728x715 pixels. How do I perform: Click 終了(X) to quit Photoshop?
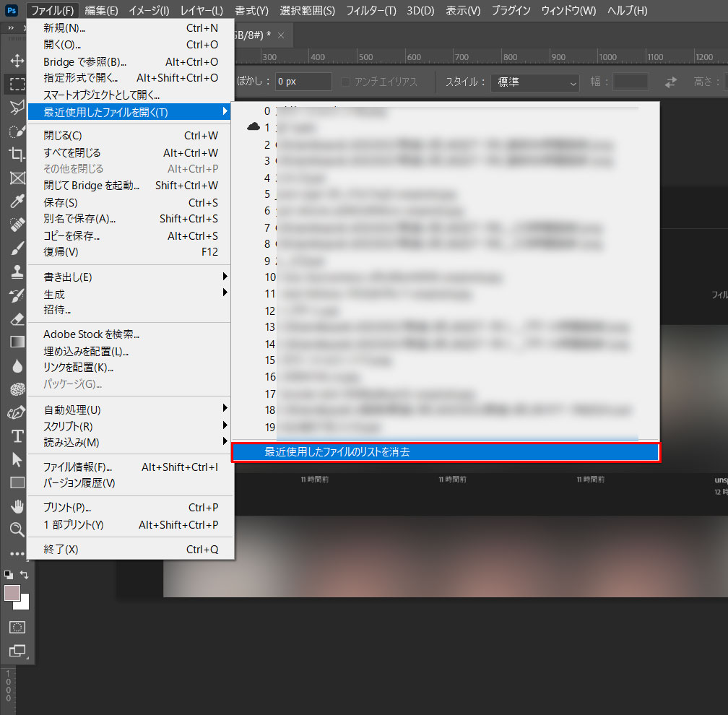click(x=61, y=550)
